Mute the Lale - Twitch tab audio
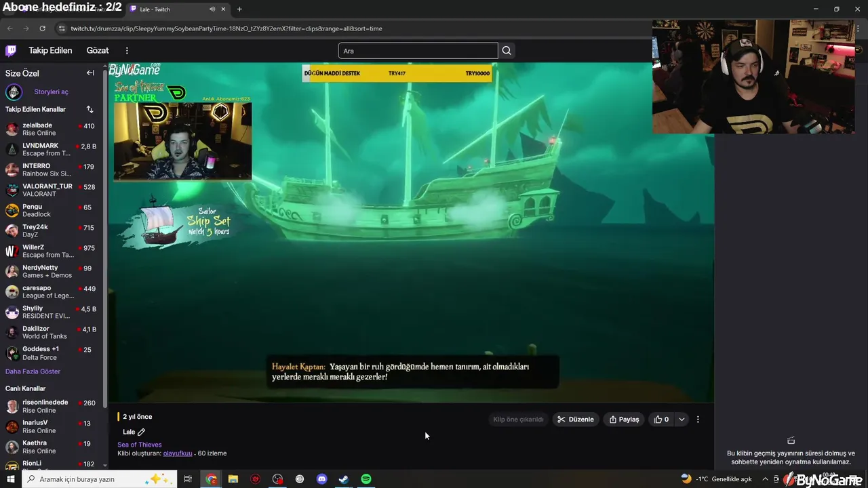Image resolution: width=868 pixels, height=488 pixels. coord(212,9)
